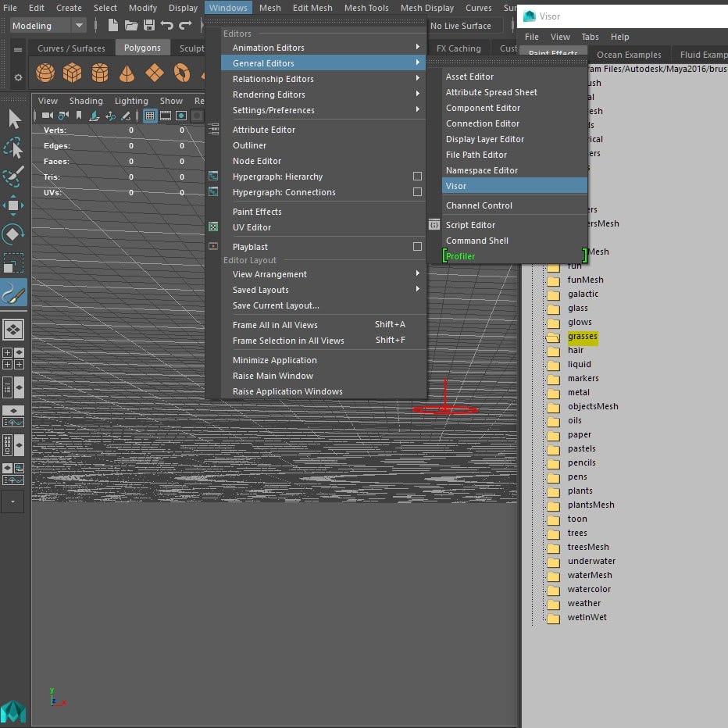728x728 pixels.
Task: Toggle the Resolution Gate display button
Action: (x=181, y=116)
